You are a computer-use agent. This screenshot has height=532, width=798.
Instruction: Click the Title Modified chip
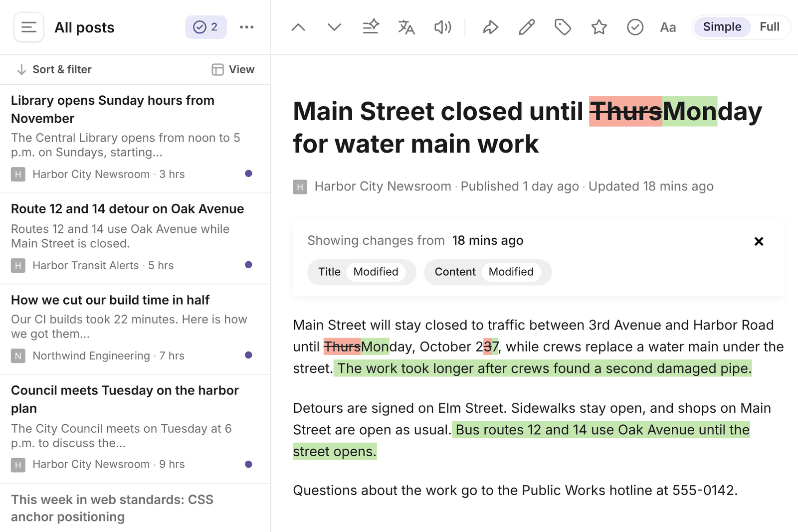click(362, 272)
